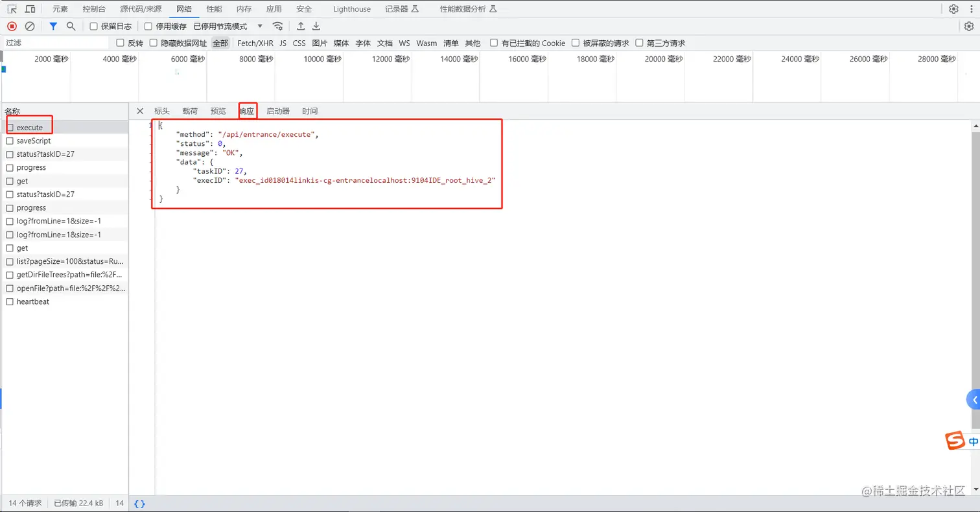Enable the preserve log checkbox

[x=93, y=27]
